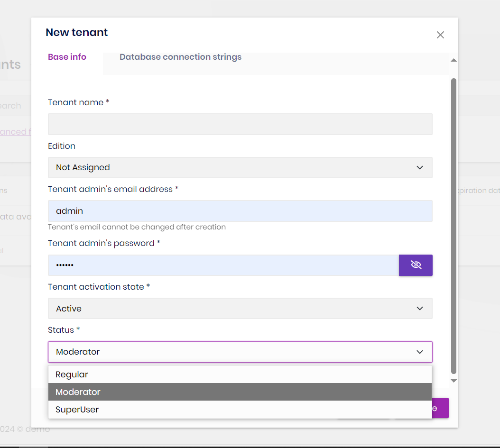Focus the Tenant name input field
Screen dimensions: 500x448
[240, 124]
